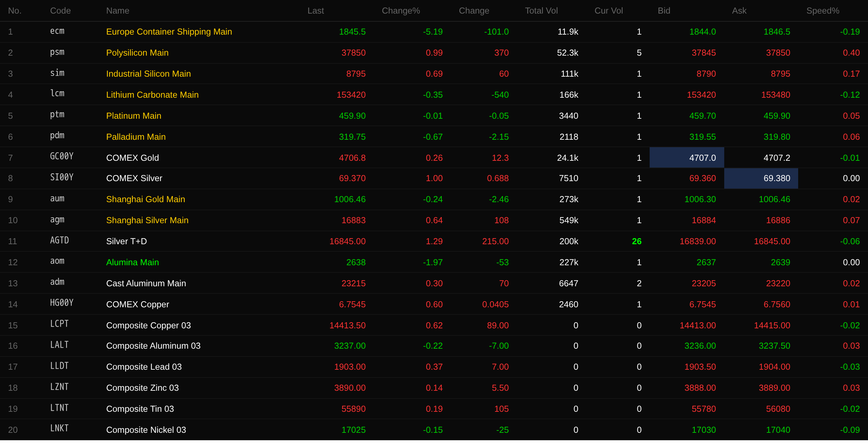Click the Change column header

click(474, 11)
